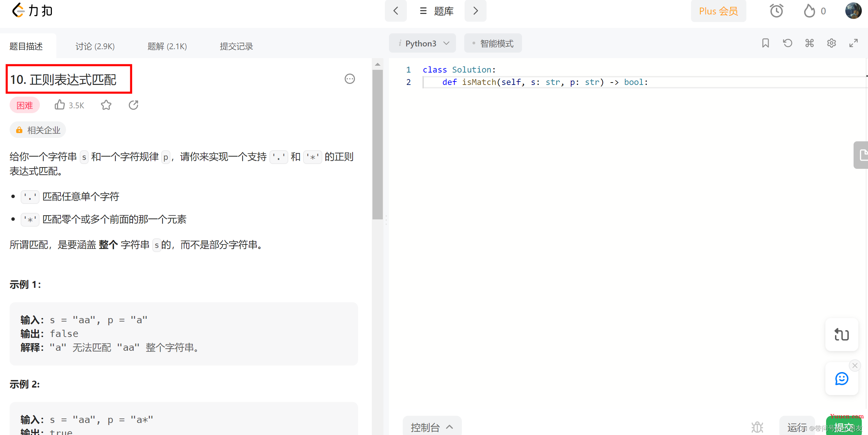
Task: Open the timer alarm clock icon
Action: (x=776, y=11)
